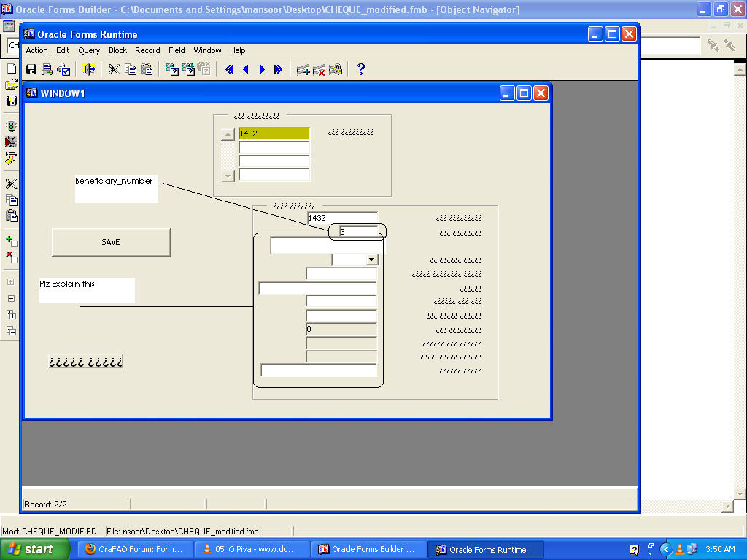Click the Copy icon in Runtime toolbar
Screen dimensions: 747x560
(131, 69)
